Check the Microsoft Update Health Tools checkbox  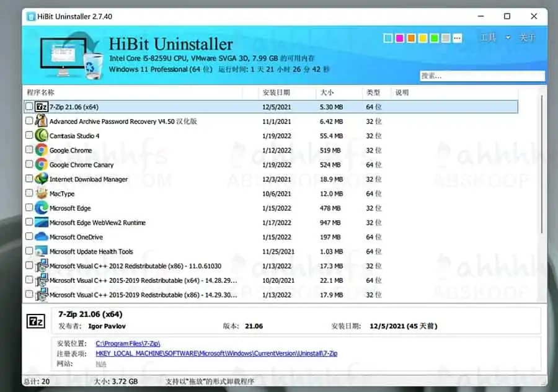tap(29, 251)
